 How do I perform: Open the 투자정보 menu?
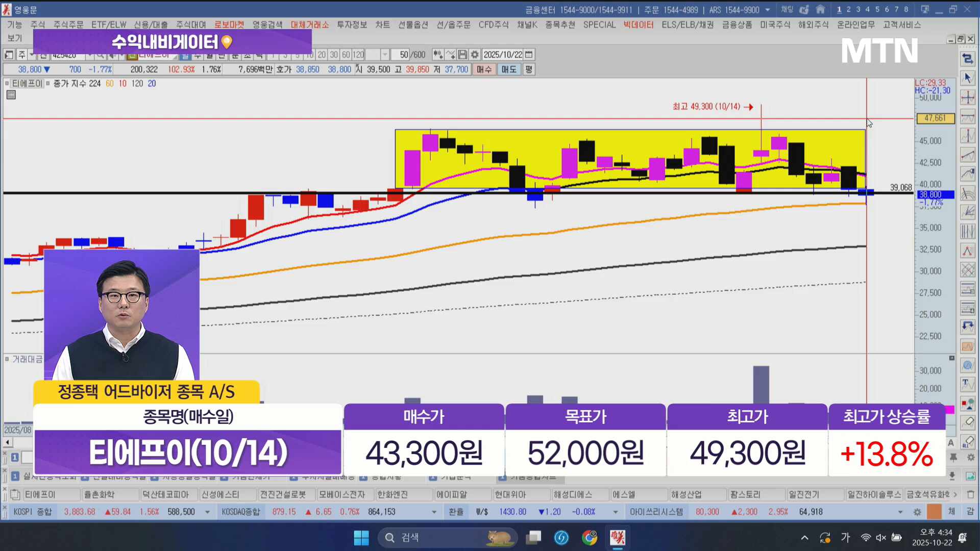(352, 24)
